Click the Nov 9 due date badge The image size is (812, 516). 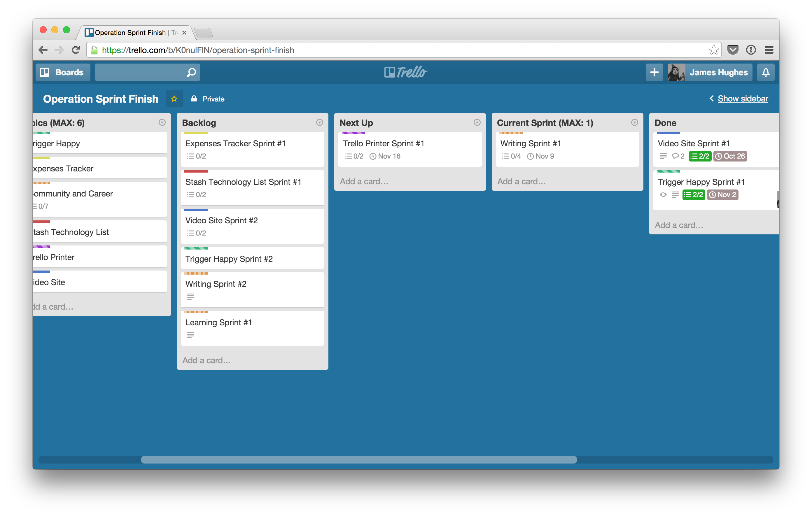(540, 156)
